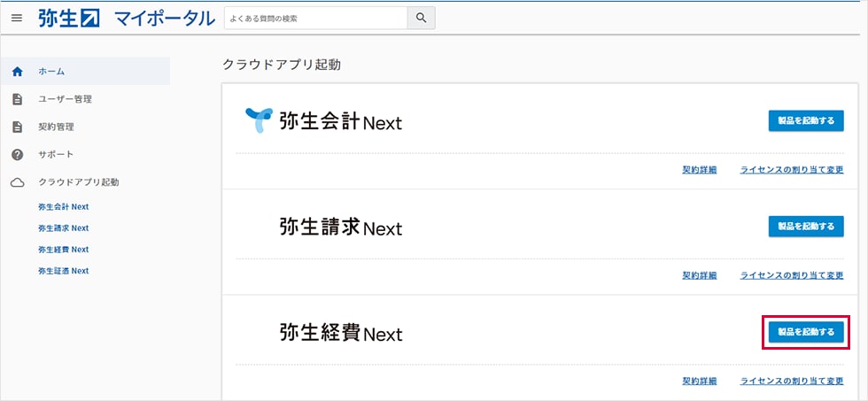Click the home icon in sidebar
Image resolution: width=868 pixels, height=401 pixels.
17,72
